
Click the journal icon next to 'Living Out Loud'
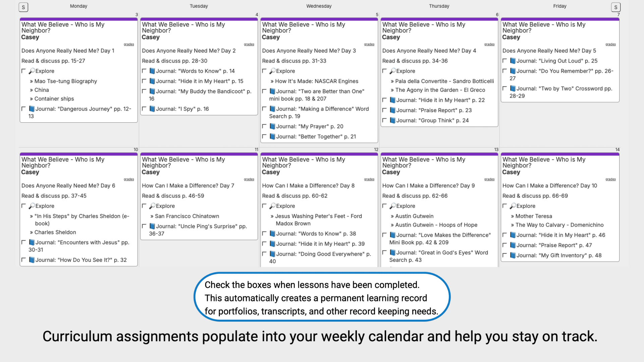click(513, 61)
